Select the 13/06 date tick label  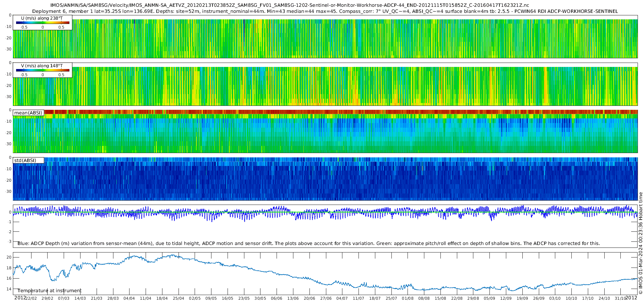[x=293, y=298]
